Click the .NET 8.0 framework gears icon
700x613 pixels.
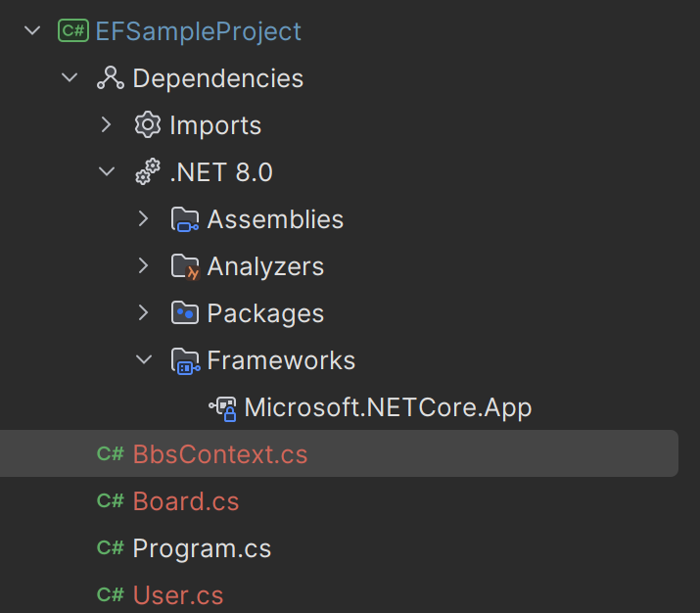(x=147, y=172)
